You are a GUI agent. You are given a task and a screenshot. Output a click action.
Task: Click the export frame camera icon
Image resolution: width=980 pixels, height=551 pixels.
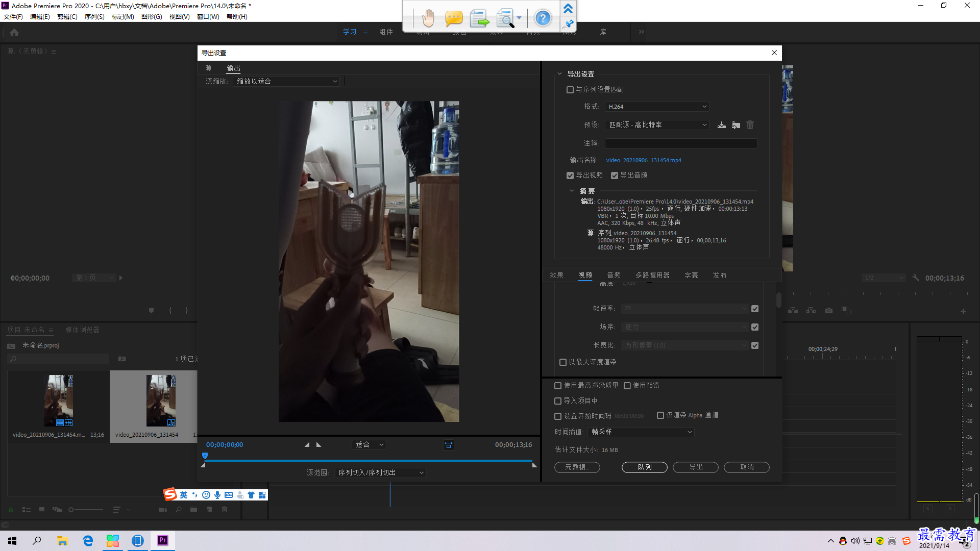[x=829, y=310]
